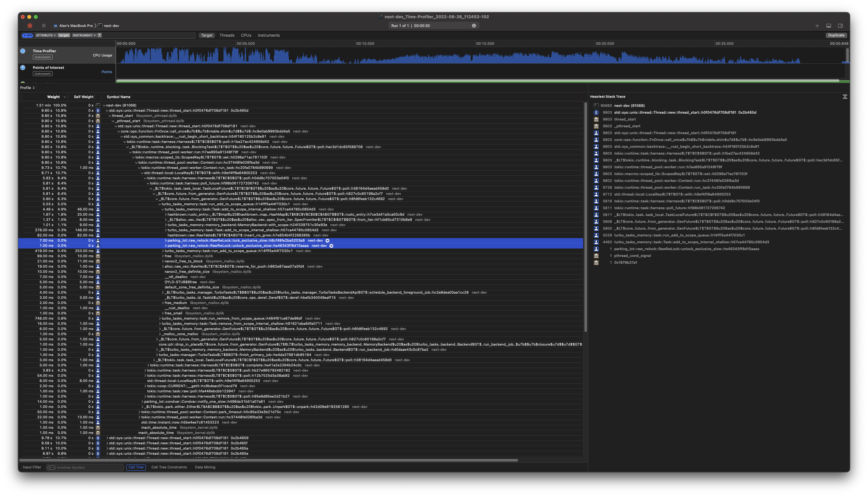Image resolution: width=868 pixels, height=496 pixels.
Task: Toggle the bottom detail pane visibility
Action: click(828, 26)
